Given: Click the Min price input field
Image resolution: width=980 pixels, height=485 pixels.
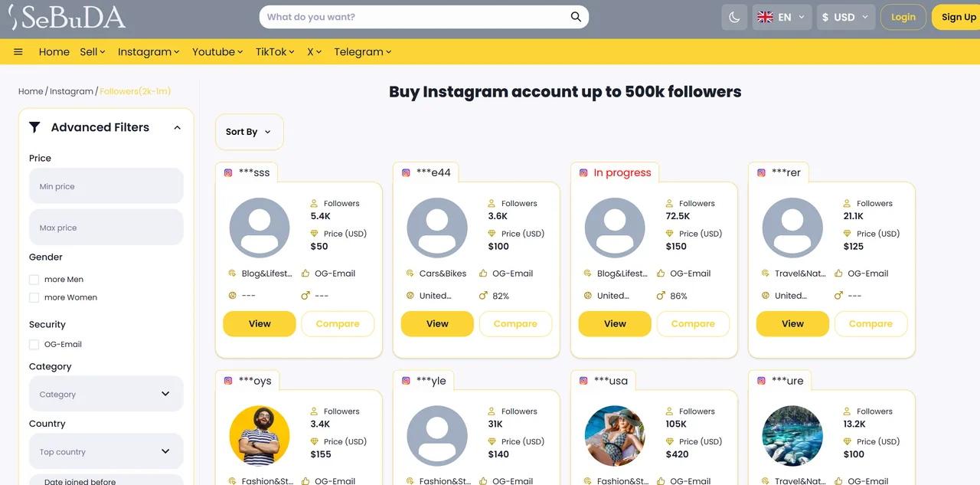Looking at the screenshot, I should 106,186.
